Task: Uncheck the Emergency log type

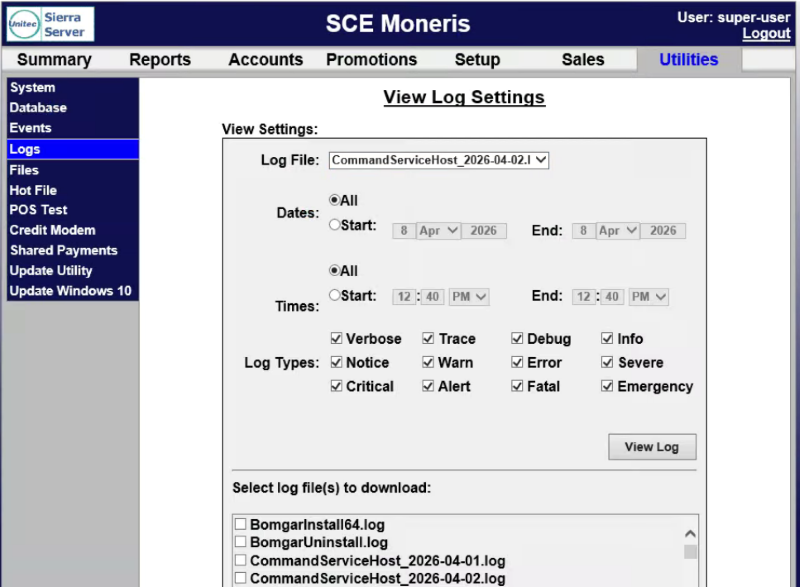Action: [607, 386]
